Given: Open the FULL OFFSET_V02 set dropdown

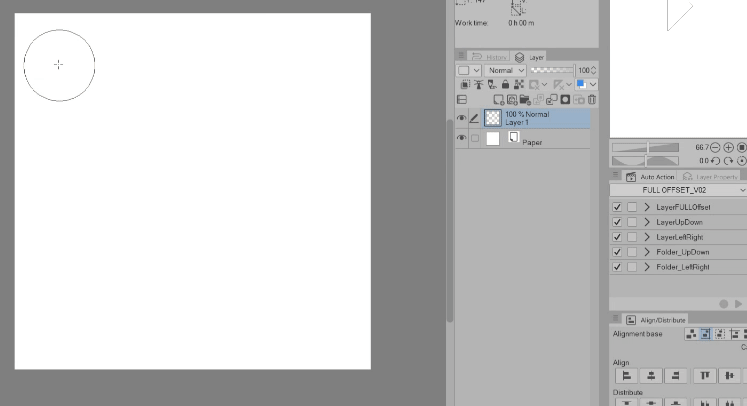Looking at the screenshot, I should pyautogui.click(x=678, y=190).
